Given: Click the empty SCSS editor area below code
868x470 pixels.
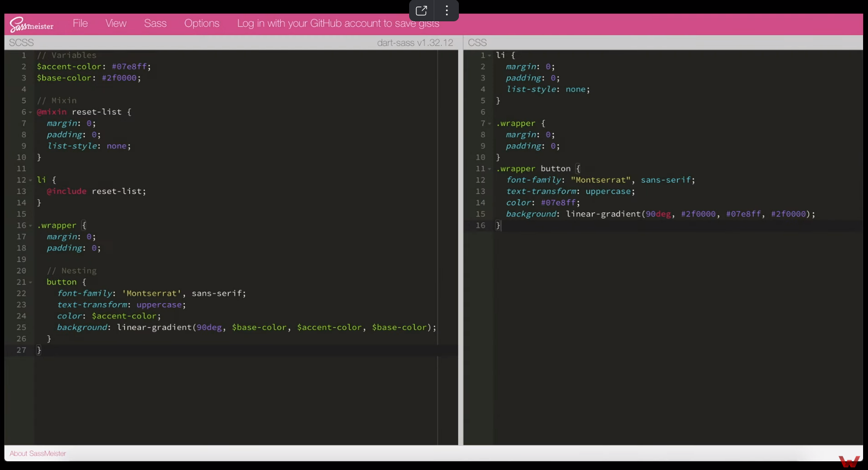Looking at the screenshot, I should 235,399.
